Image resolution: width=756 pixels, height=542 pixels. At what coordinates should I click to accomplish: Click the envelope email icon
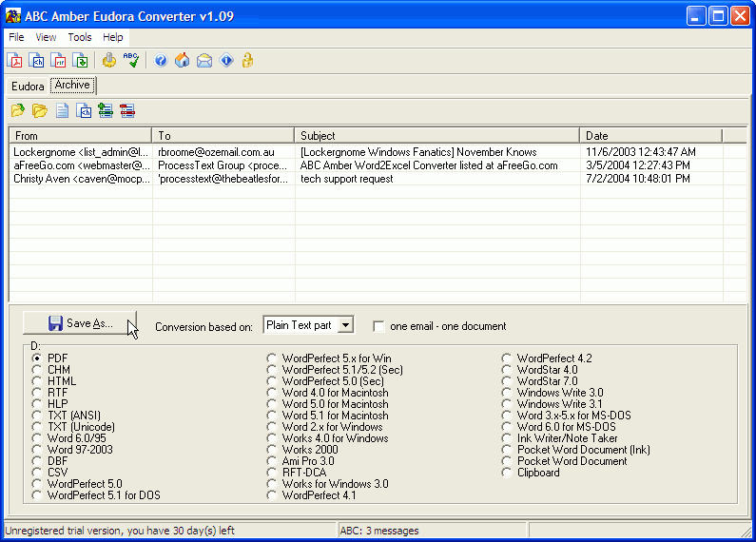204,60
